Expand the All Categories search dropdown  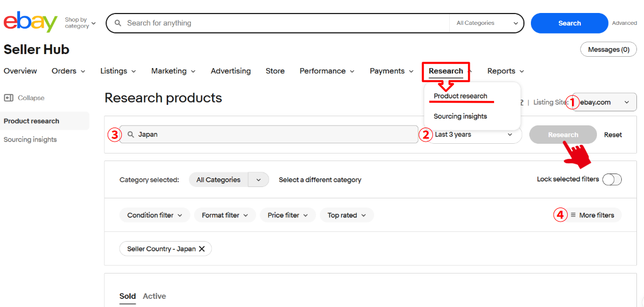[x=487, y=23]
